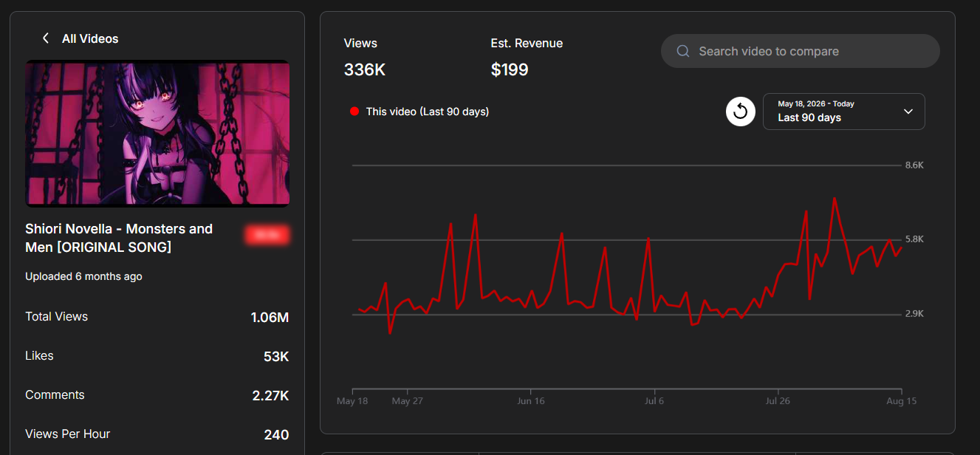Image resolution: width=980 pixels, height=455 pixels.
Task: Select the Total Views value 1.06M
Action: 270,318
